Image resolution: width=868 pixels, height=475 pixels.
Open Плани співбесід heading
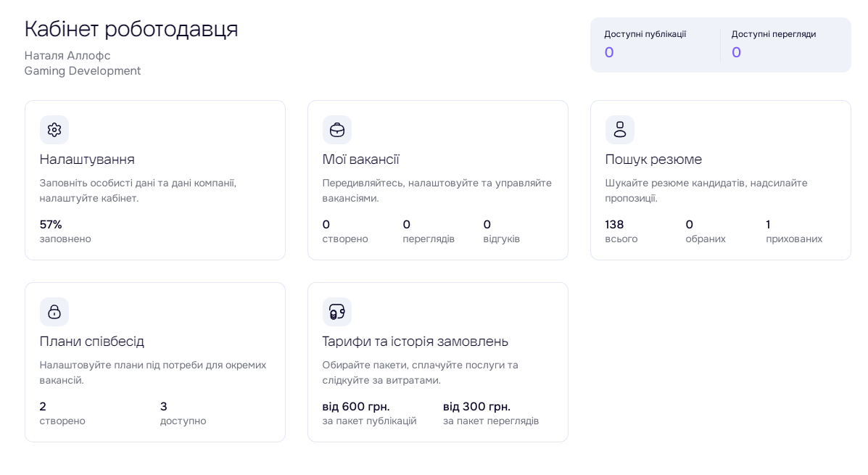[x=92, y=341]
